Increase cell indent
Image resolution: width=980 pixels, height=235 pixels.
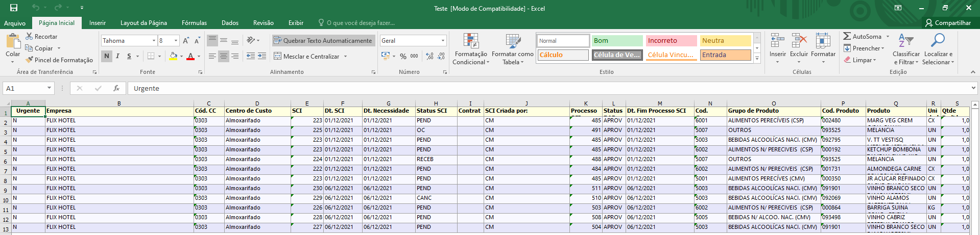point(261,56)
